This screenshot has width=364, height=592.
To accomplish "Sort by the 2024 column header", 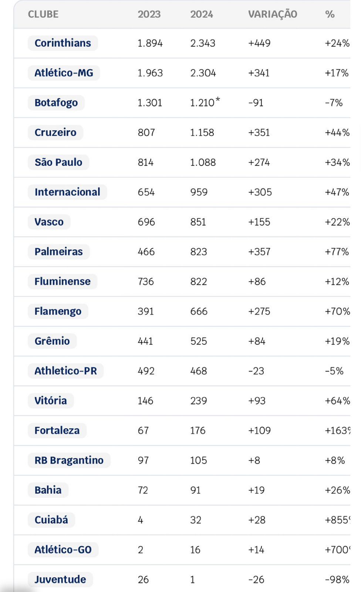I will coord(202,14).
